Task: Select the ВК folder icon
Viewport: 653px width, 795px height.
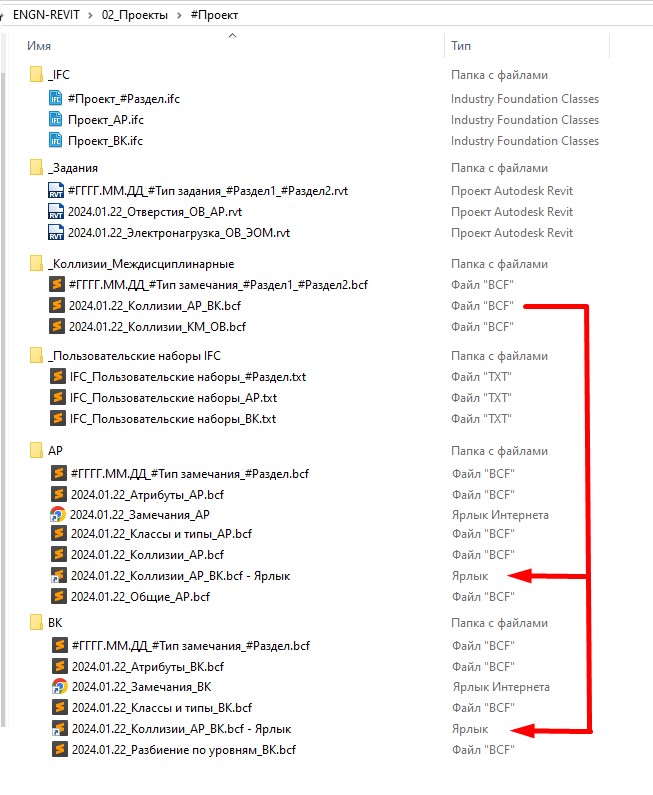Action: pos(36,623)
